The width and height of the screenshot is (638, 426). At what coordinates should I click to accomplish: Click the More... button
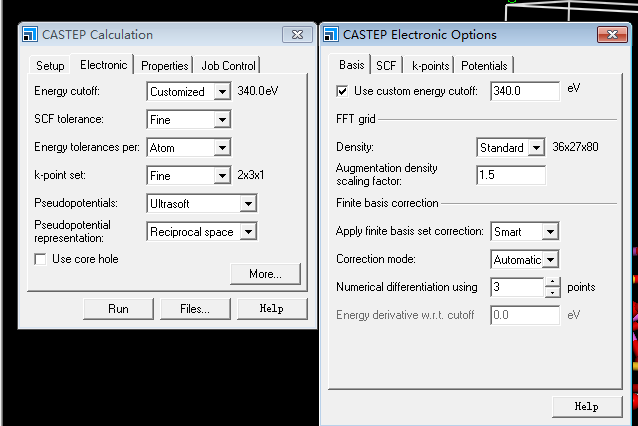click(265, 274)
